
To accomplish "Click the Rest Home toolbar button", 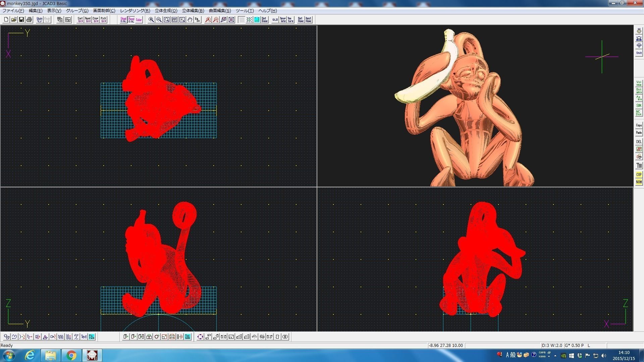I will tap(308, 20).
